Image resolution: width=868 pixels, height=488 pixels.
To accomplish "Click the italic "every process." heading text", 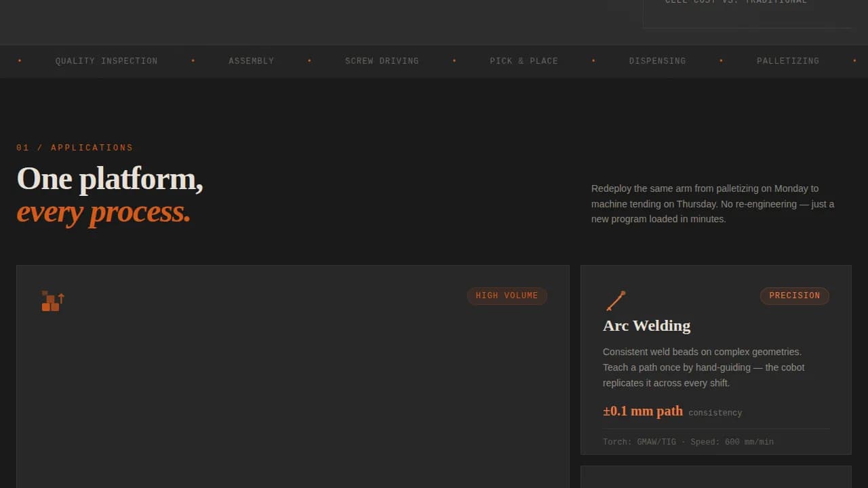I will [x=104, y=211].
